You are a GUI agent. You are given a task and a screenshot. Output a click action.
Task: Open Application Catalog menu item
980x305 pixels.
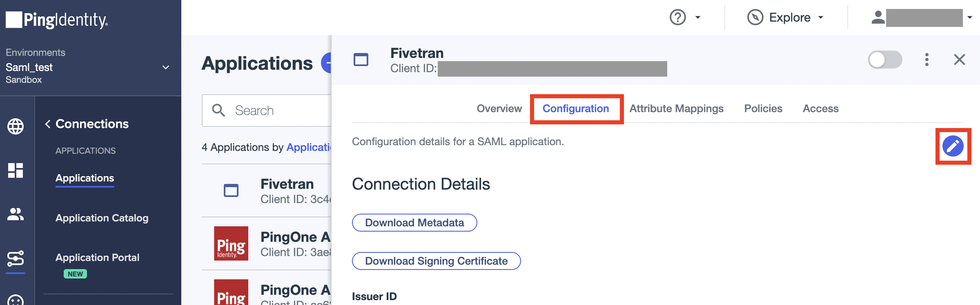pyautogui.click(x=102, y=218)
